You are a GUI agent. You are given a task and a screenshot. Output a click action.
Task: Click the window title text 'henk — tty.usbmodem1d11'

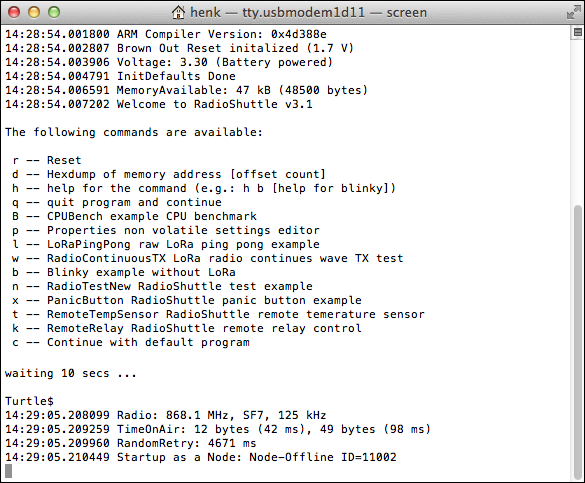pyautogui.click(x=278, y=12)
